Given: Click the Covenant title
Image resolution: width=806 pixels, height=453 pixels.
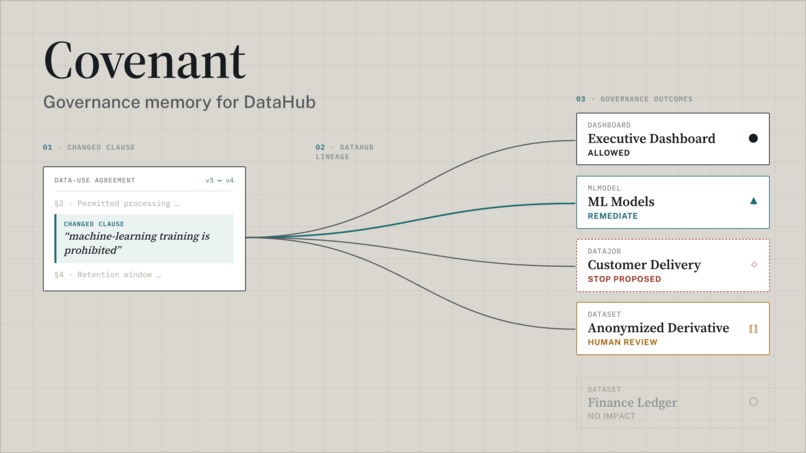Looking at the screenshot, I should click(x=144, y=61).
